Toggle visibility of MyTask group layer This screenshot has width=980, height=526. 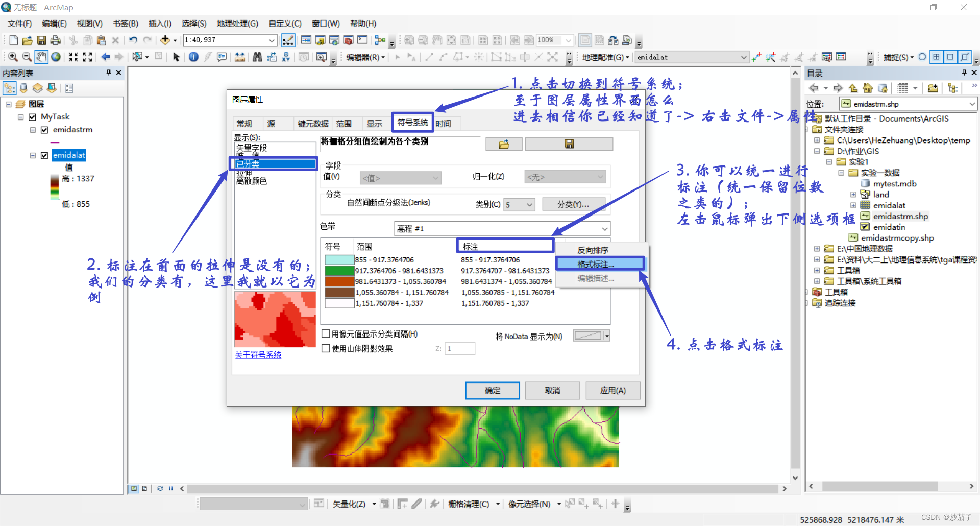tap(33, 117)
